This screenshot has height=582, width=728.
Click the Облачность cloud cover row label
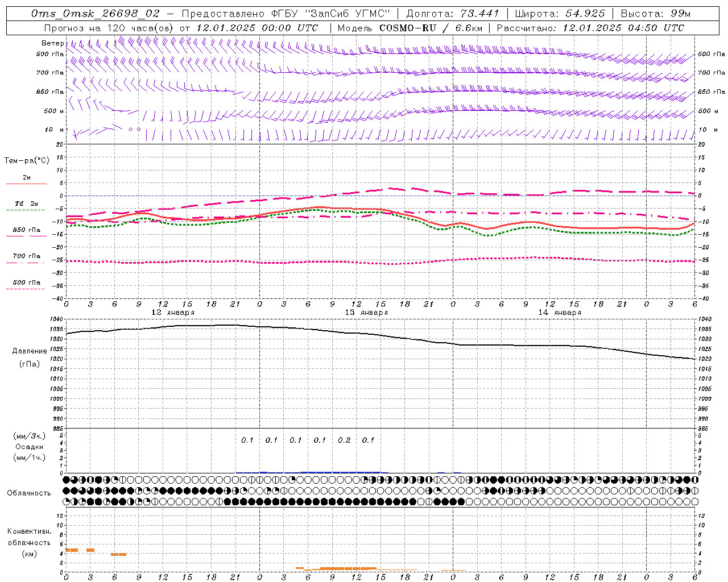[29, 493]
